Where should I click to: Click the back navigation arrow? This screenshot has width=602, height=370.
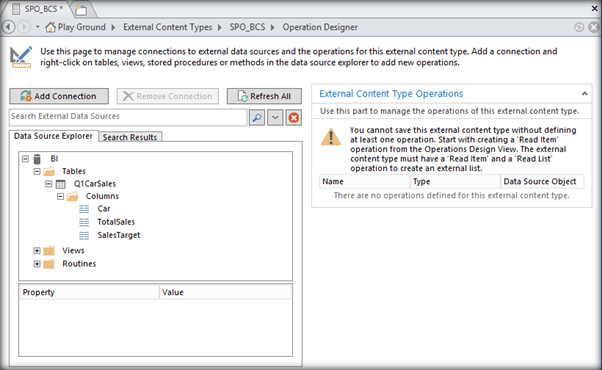8,27
